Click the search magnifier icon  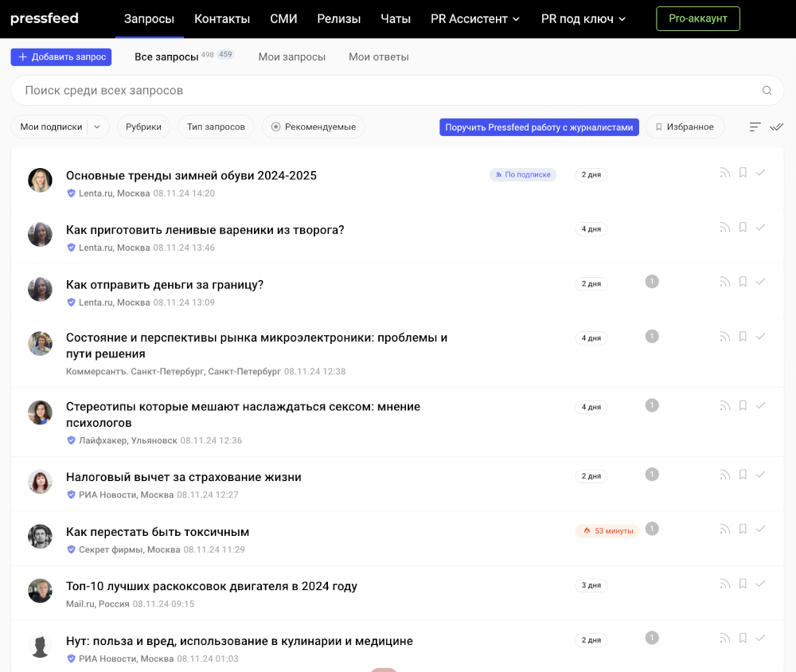(766, 90)
